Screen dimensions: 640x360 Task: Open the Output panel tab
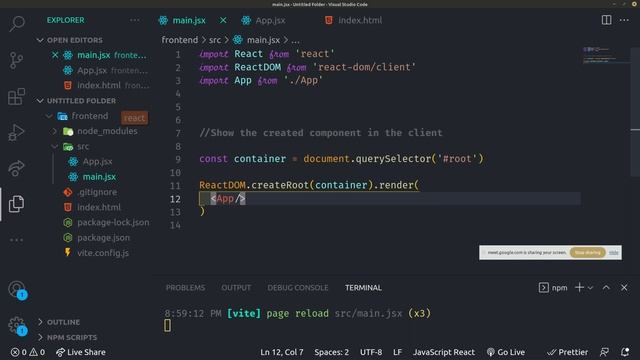(236, 287)
